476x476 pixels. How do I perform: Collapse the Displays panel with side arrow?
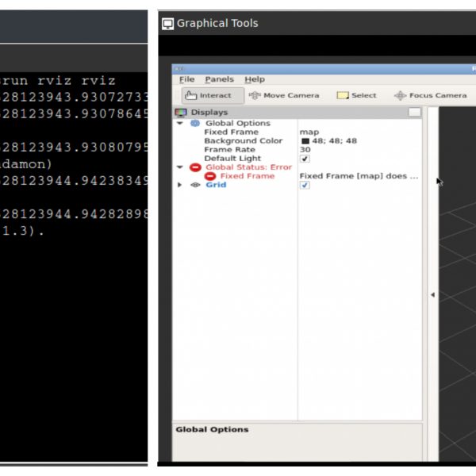point(432,295)
